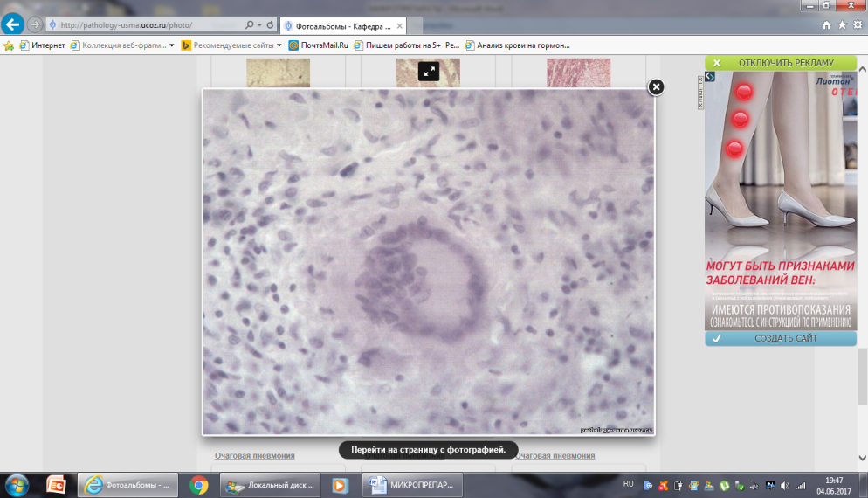The image size is (868, 498).
Task: Open the uTorrent tray icon
Action: [724, 486]
